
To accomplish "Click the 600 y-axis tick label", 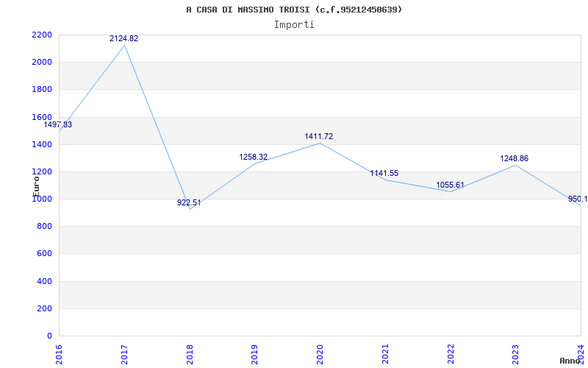I will [44, 254].
